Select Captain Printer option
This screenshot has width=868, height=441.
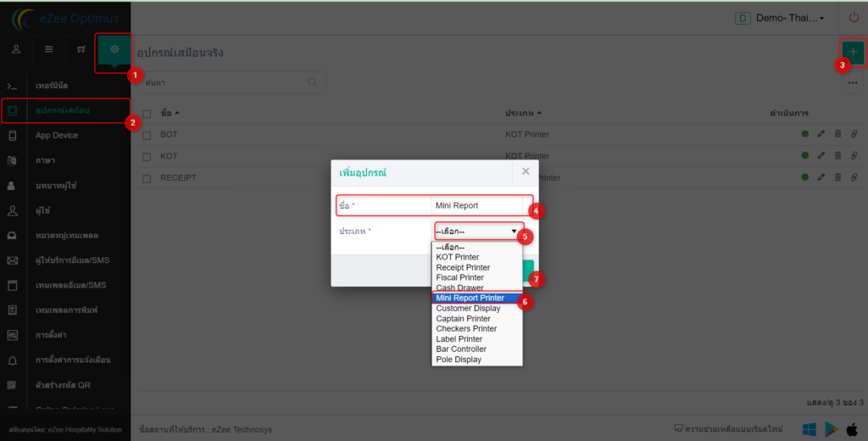pyautogui.click(x=476, y=319)
